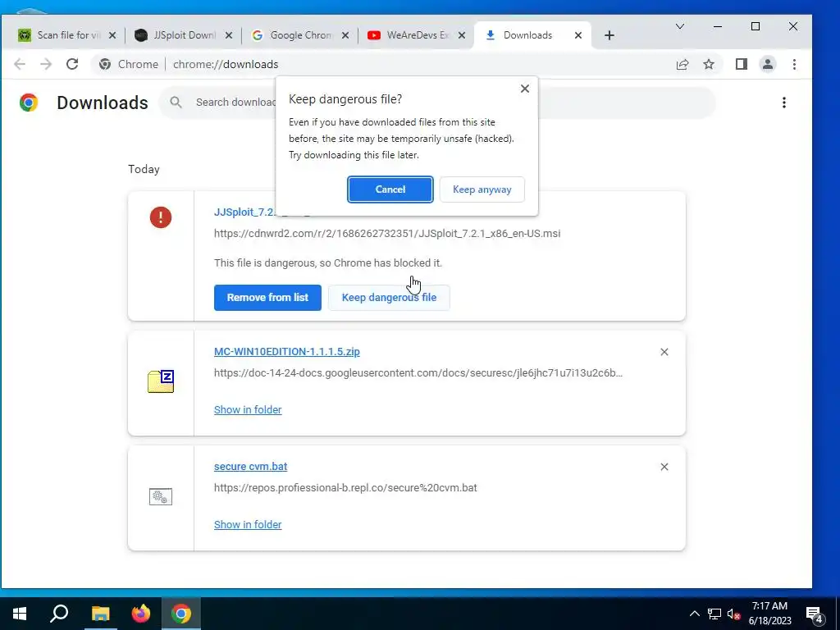Close the JJSploit Download tab
The height and width of the screenshot is (630, 840).
(229, 35)
